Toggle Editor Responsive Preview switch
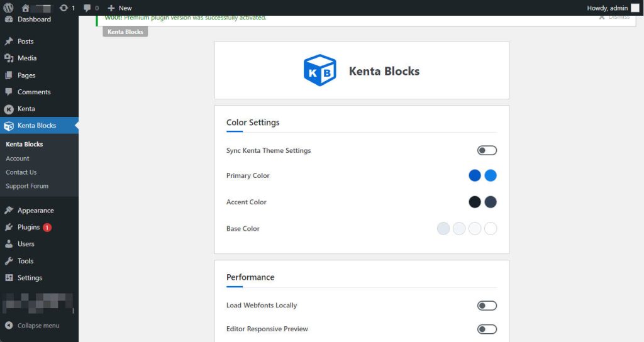The height and width of the screenshot is (342, 644). click(x=487, y=329)
